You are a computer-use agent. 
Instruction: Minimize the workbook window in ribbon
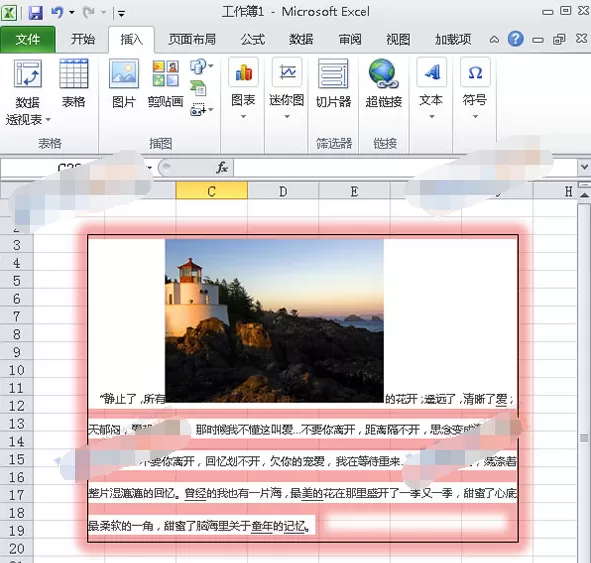[x=538, y=40]
